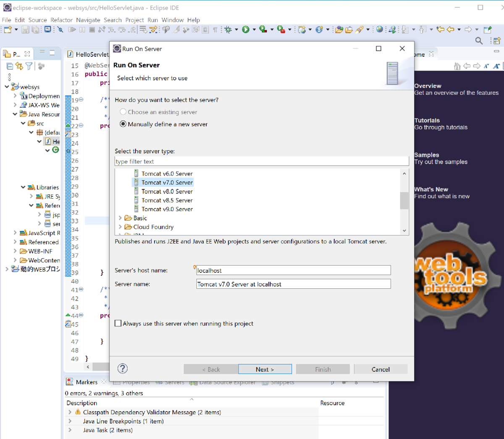Toggle code folding at line 41
Image resolution: width=504 pixels, height=439 pixels.
[x=81, y=290]
